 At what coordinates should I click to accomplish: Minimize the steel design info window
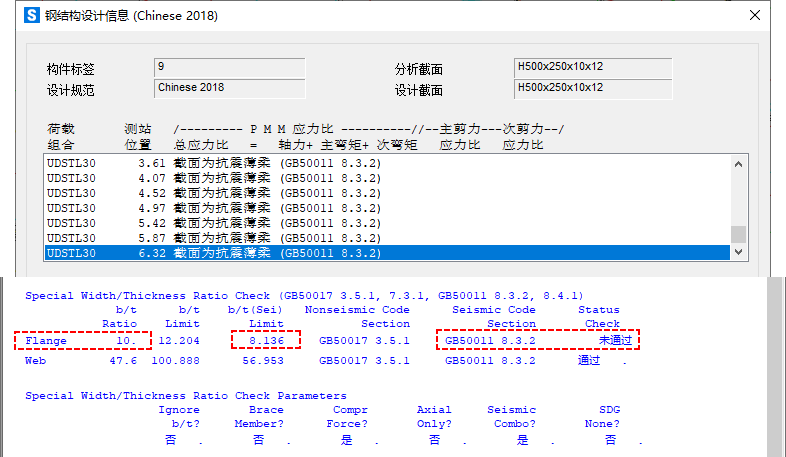pos(716,16)
